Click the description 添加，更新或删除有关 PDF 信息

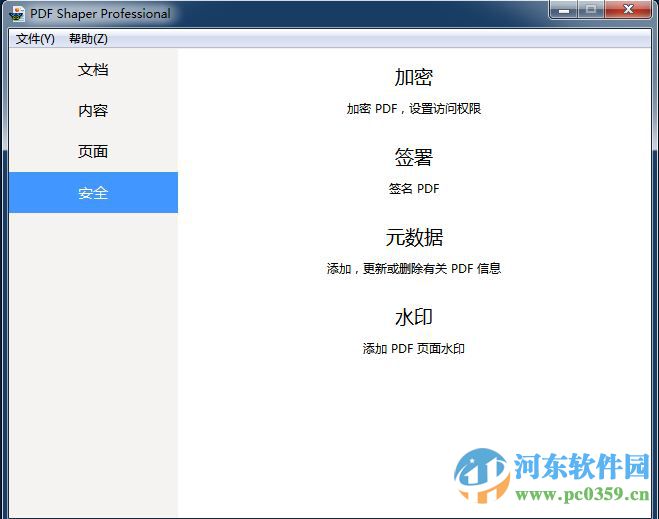tap(414, 269)
